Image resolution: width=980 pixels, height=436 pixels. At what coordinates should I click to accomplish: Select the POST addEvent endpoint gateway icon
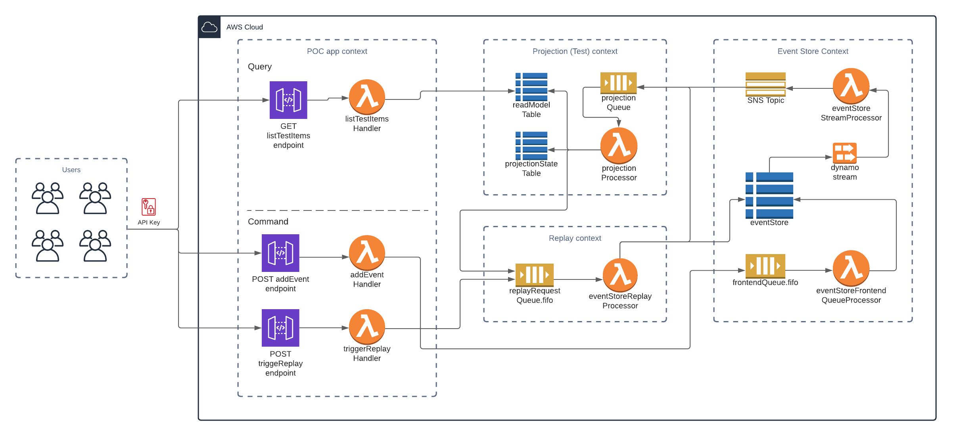point(280,253)
